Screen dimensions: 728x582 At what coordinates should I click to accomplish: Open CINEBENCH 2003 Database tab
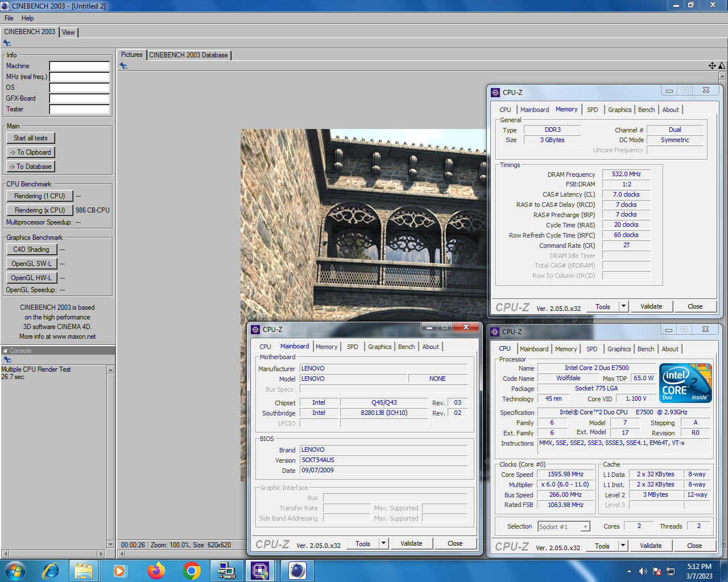188,55
